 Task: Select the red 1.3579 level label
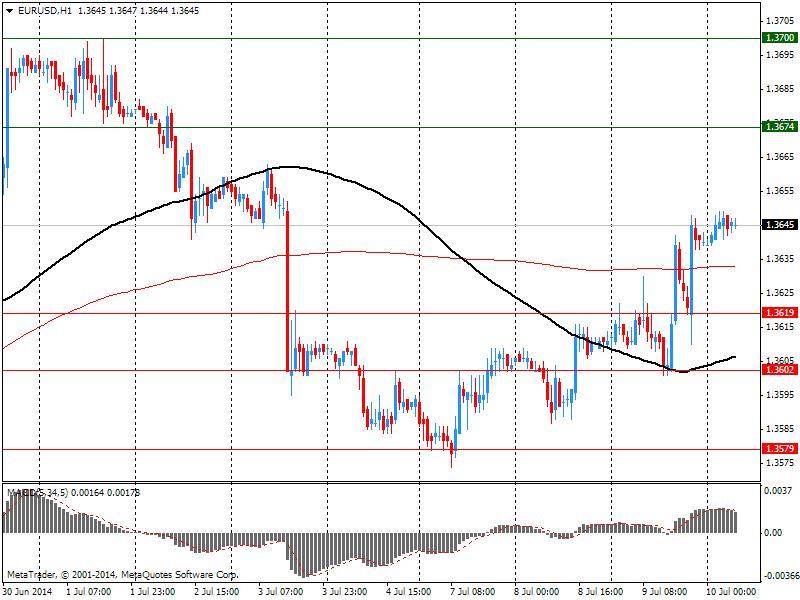pyautogui.click(x=780, y=448)
